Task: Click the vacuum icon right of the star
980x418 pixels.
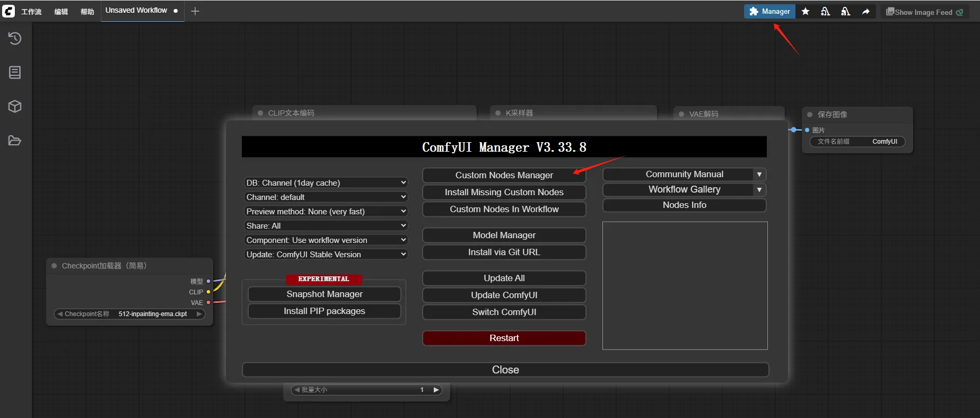Action: [x=826, y=11]
